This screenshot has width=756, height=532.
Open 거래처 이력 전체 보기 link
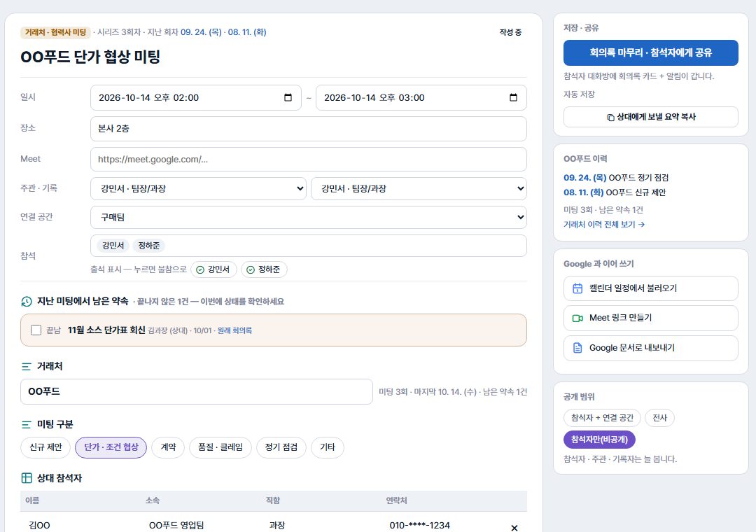point(604,224)
